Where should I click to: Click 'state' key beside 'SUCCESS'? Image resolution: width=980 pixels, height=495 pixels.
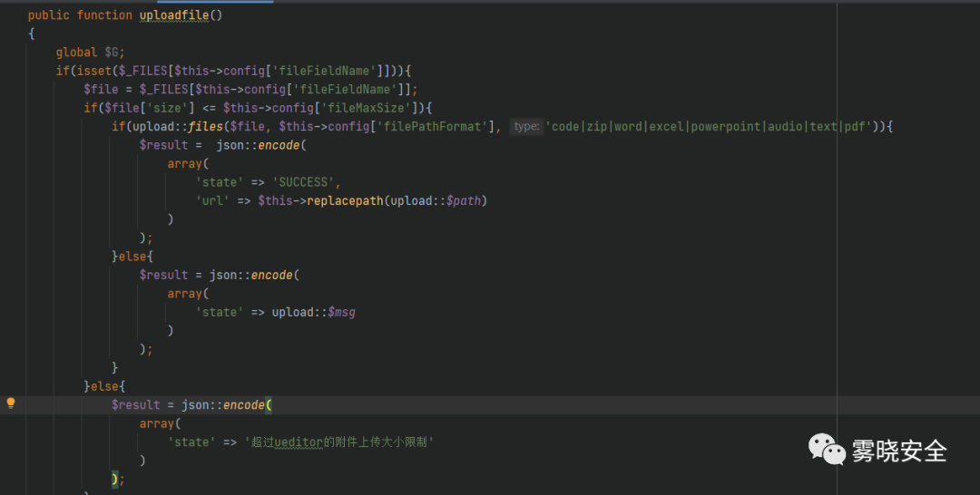pos(220,182)
